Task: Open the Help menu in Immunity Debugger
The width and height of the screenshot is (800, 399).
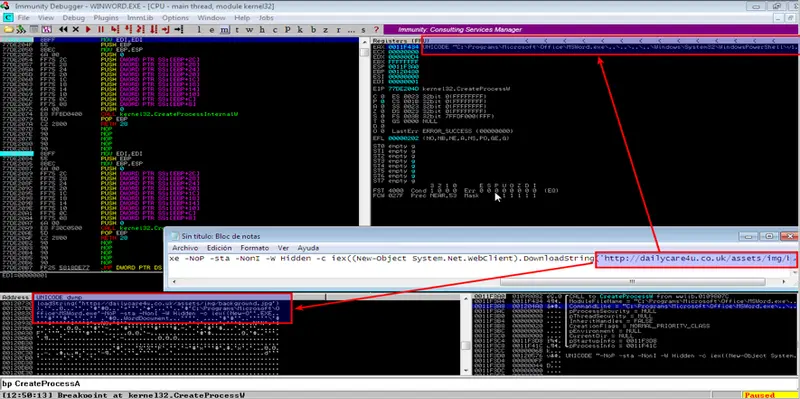Action: (x=242, y=18)
